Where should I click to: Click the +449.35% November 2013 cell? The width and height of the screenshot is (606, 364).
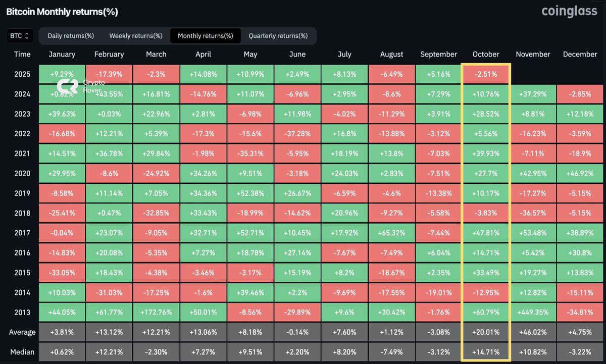click(x=533, y=312)
